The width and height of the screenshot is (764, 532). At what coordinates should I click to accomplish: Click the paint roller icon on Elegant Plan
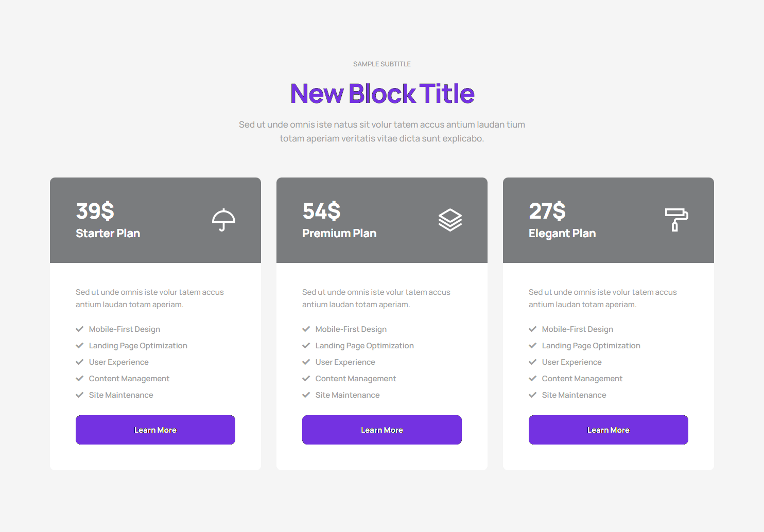coord(676,220)
